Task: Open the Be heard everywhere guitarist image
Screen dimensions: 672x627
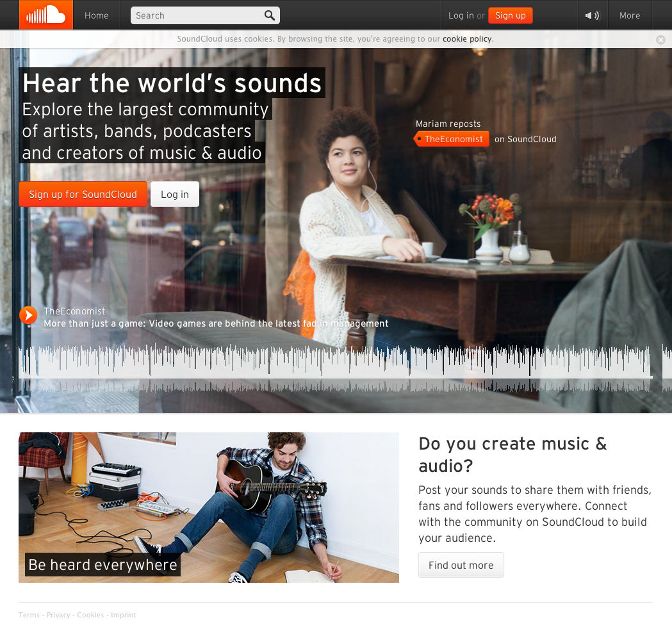Action: click(208, 507)
